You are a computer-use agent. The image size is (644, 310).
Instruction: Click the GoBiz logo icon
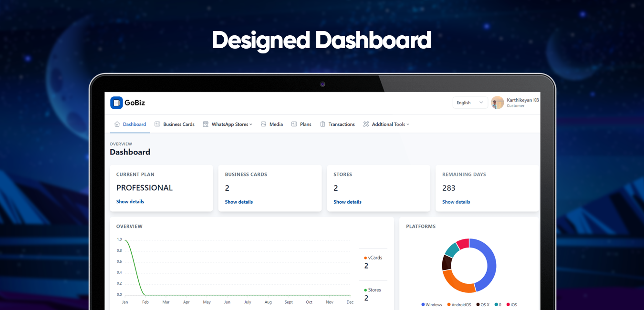coord(116,103)
